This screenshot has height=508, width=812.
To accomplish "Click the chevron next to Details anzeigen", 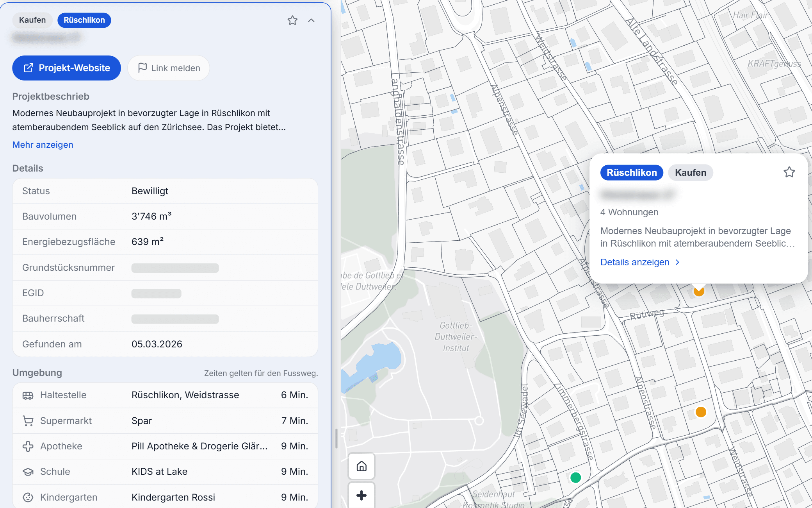I will (678, 262).
